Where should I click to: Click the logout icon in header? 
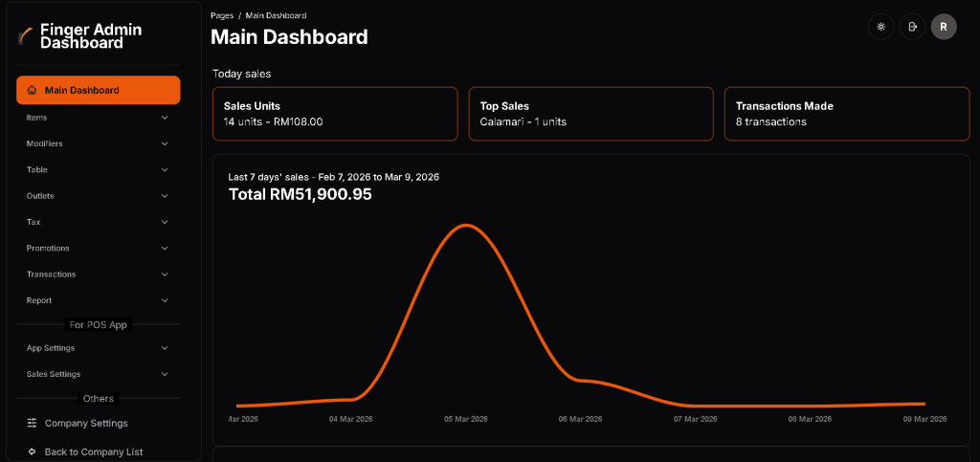tap(912, 27)
